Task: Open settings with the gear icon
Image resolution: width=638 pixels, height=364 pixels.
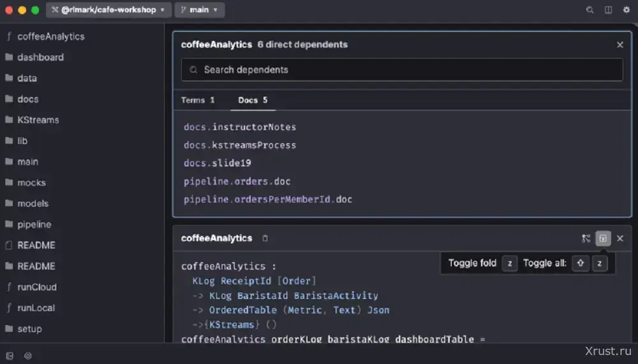Action: [x=626, y=10]
